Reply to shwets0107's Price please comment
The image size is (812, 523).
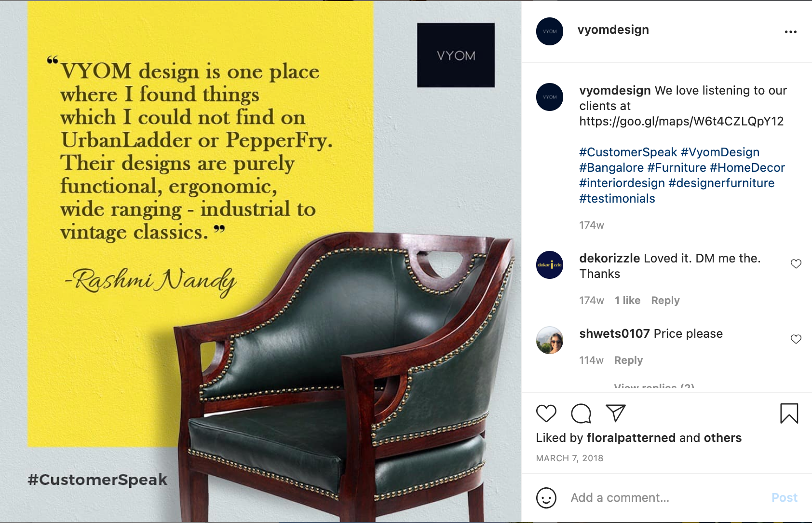[628, 360]
